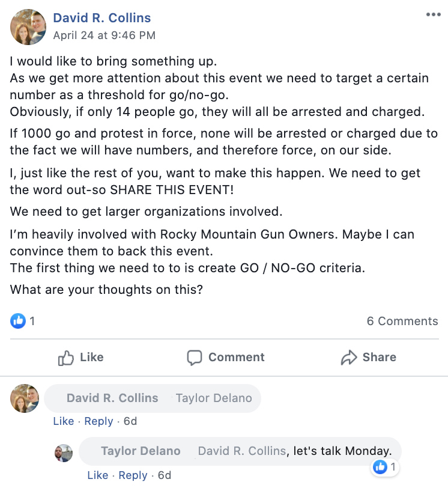Reply to David R. Collins's comment
This screenshot has height=494, width=448.
coord(98,421)
